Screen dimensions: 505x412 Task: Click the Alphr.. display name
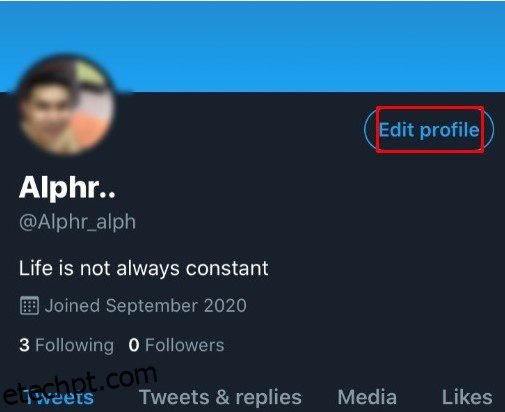(x=67, y=188)
